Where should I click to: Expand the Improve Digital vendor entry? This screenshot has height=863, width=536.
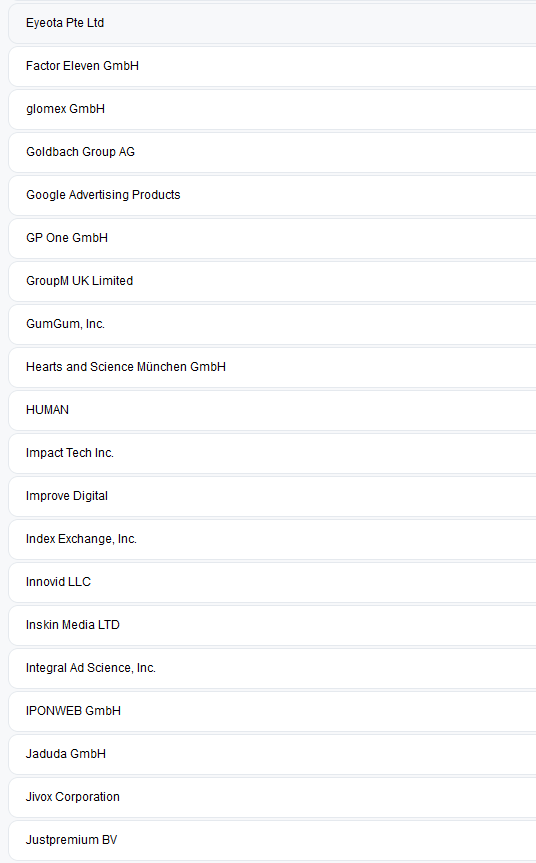(x=272, y=496)
